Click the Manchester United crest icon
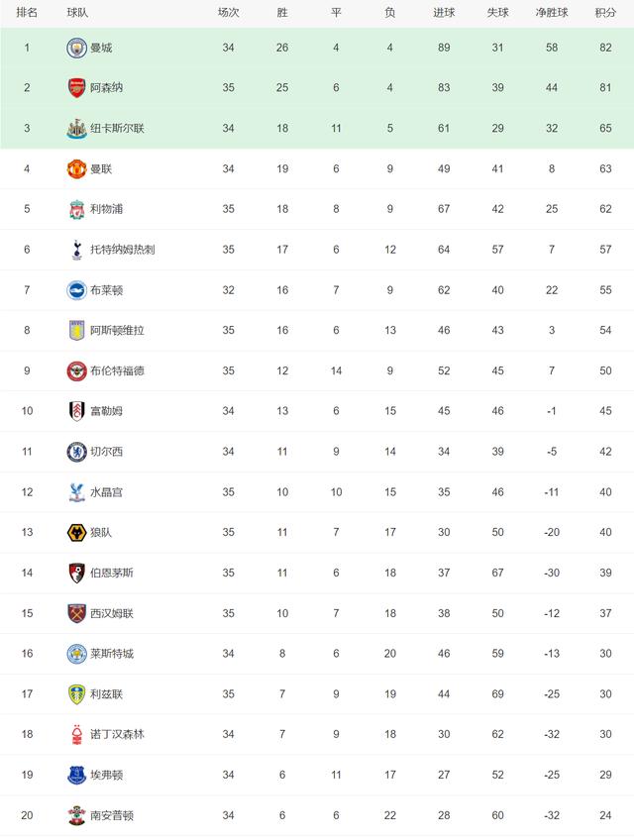Viewport: 634px width, 840px height. [76, 168]
